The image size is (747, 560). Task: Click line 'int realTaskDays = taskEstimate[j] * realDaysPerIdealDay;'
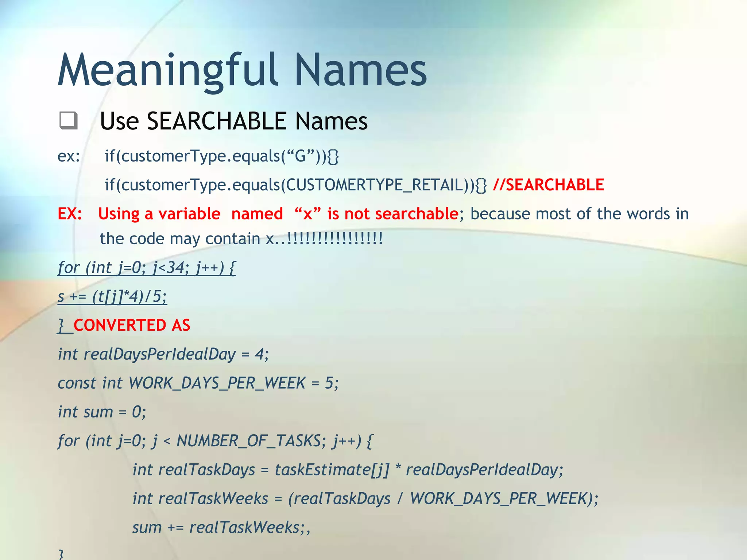coord(348,470)
